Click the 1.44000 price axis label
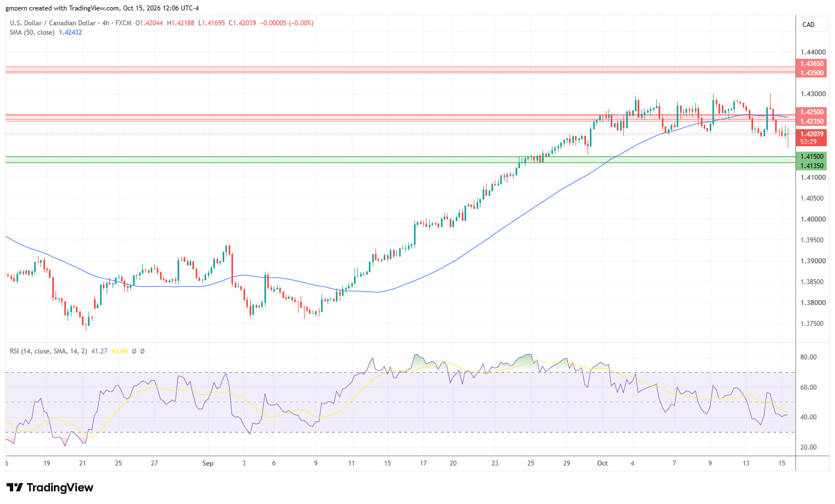 coord(813,52)
